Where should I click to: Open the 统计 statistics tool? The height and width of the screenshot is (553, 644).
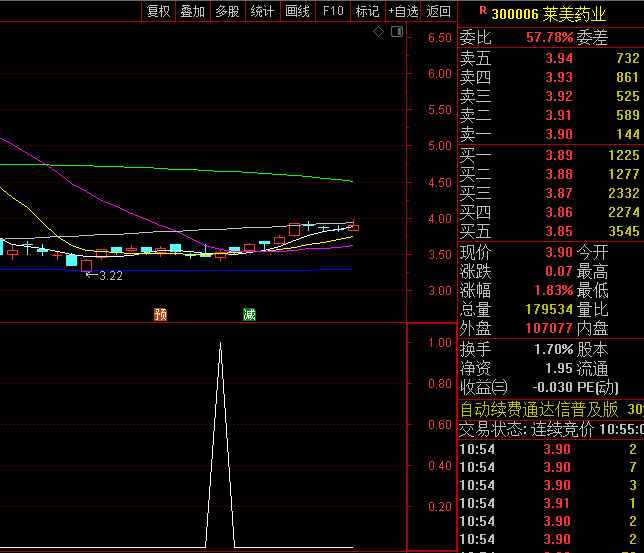point(262,11)
